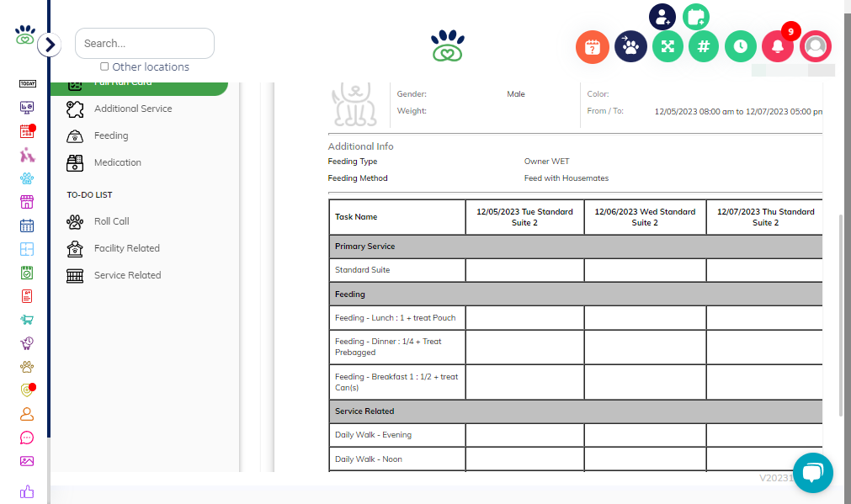Image resolution: width=851 pixels, height=504 pixels.
Task: Click the dog placeholder photo thumbnail
Action: 355,104
